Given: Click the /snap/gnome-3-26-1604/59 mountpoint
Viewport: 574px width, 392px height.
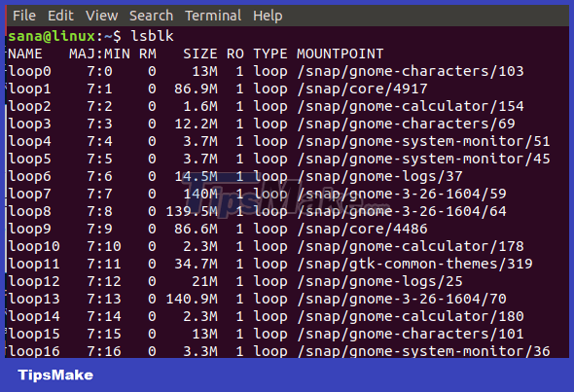Looking at the screenshot, I should click(402, 194).
